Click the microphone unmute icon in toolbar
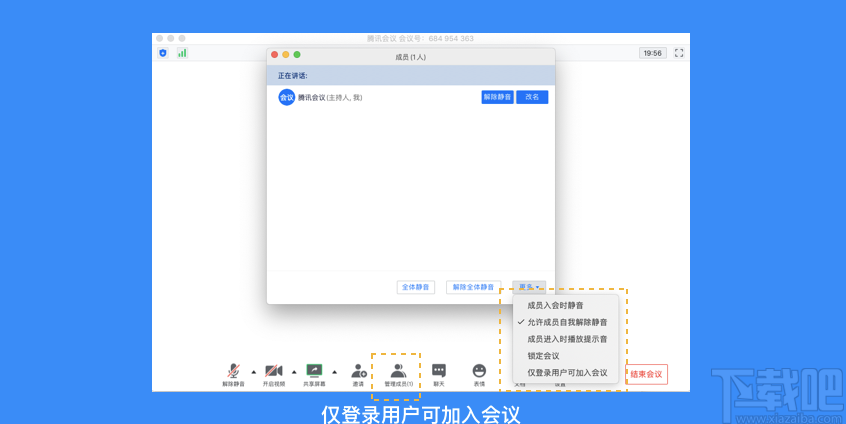 (234, 371)
